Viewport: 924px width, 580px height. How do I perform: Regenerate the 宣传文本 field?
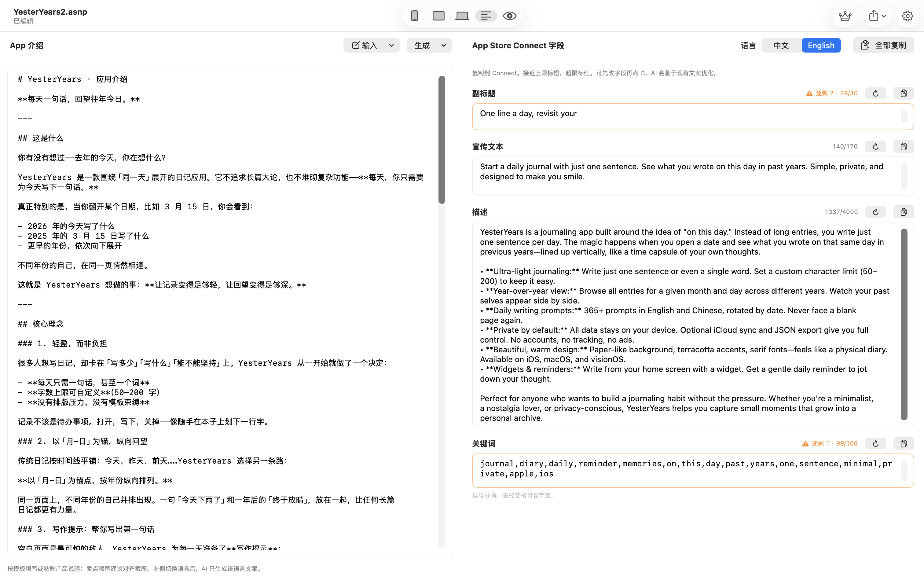875,147
